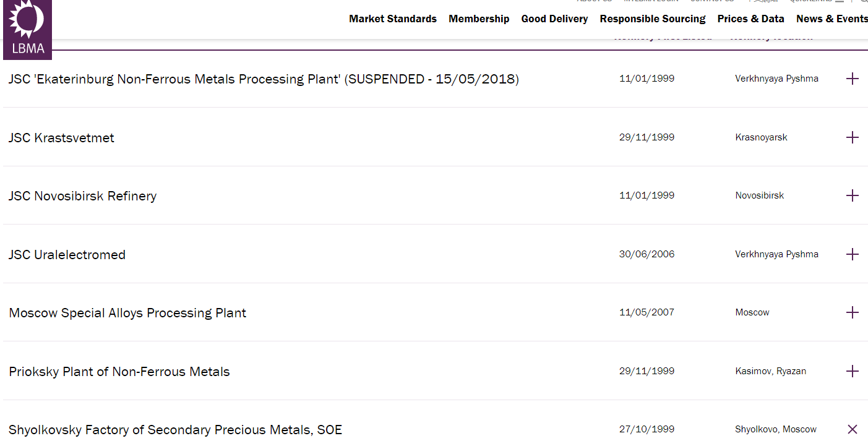The height and width of the screenshot is (441, 868).
Task: Open the Membership menu
Action: click(x=479, y=19)
